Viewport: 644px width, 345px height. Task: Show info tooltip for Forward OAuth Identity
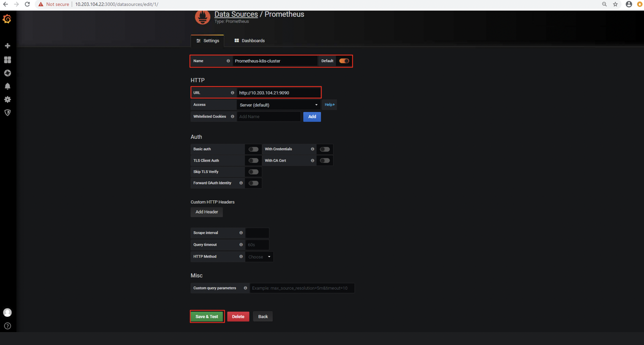pos(241,183)
